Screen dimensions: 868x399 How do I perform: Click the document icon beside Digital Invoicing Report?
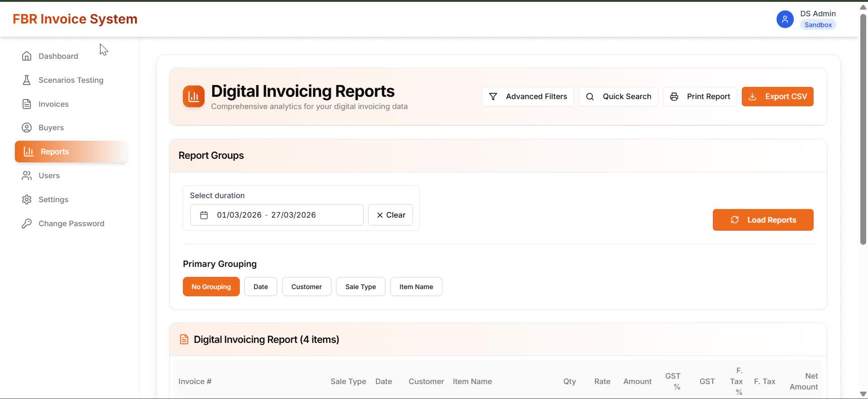coord(184,339)
